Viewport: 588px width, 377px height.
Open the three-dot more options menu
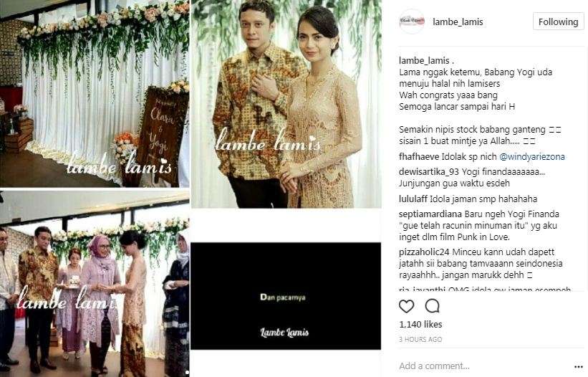click(578, 366)
